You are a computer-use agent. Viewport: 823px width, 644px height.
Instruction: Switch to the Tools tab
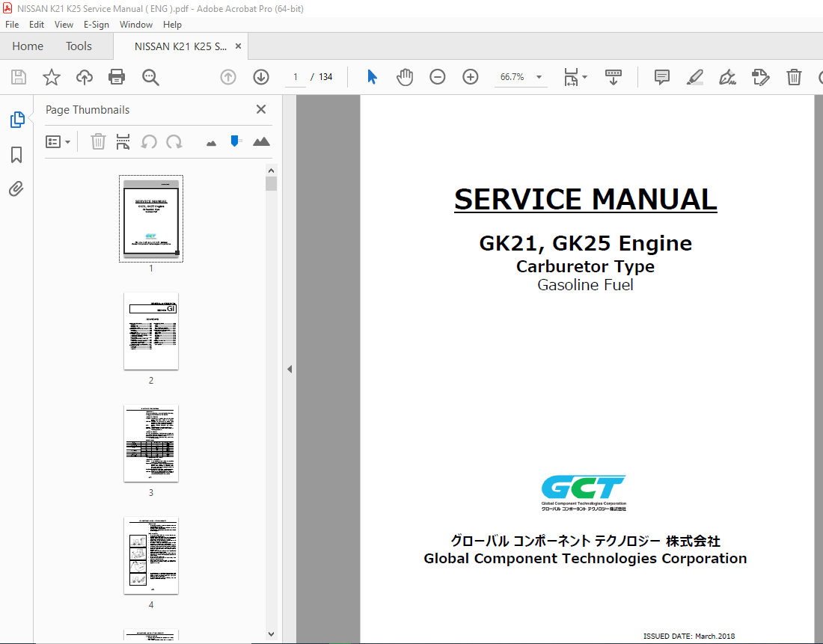click(x=79, y=46)
